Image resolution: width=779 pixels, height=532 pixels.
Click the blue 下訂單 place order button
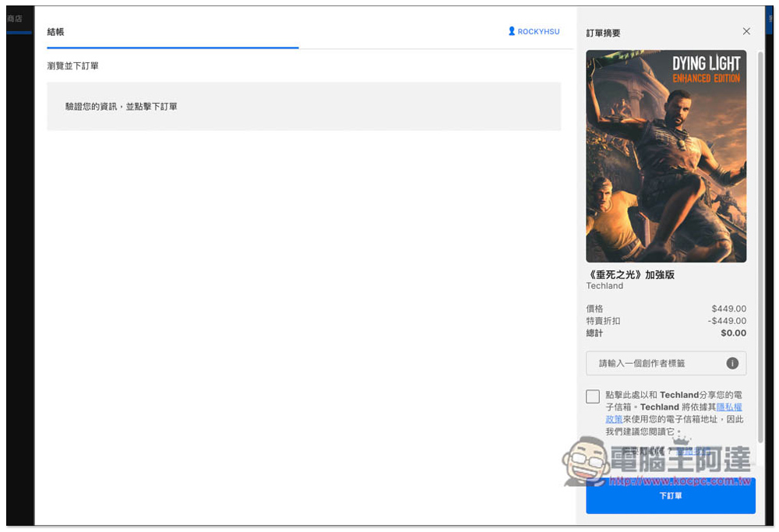coord(671,495)
